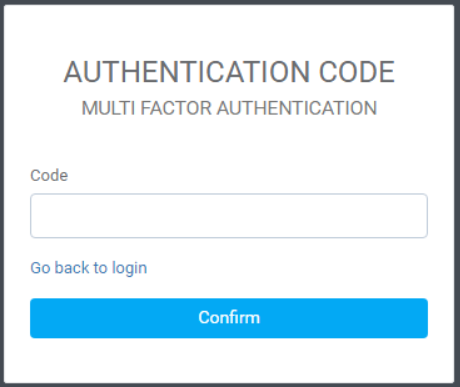Viewport: 460px width, 387px height.
Task: Follow the Go back to login link
Action: coord(89,268)
